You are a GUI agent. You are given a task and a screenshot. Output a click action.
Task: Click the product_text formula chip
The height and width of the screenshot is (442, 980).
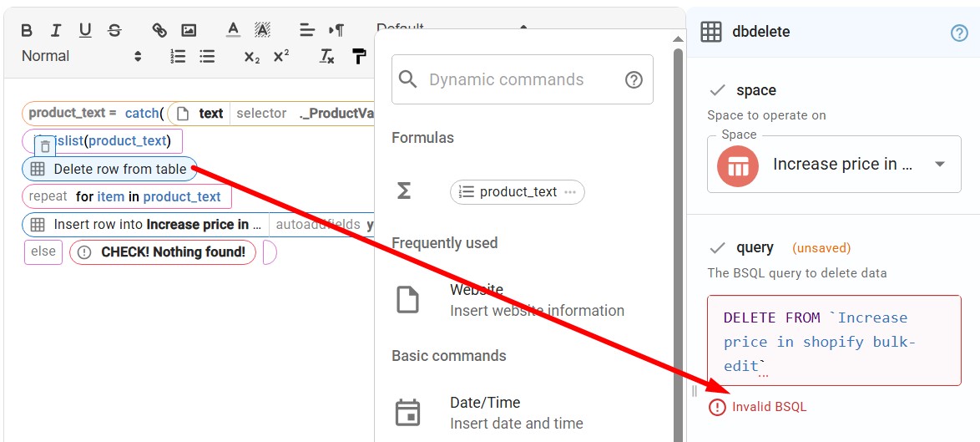(x=517, y=192)
